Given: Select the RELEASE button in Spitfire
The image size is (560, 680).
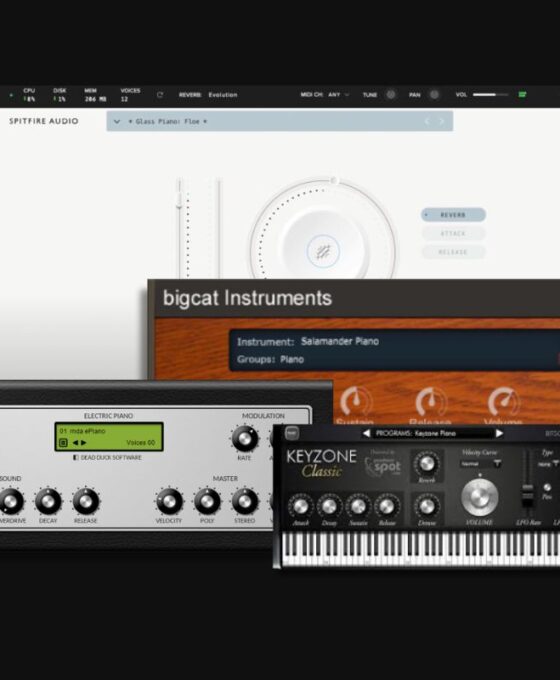Looking at the screenshot, I should point(453,252).
